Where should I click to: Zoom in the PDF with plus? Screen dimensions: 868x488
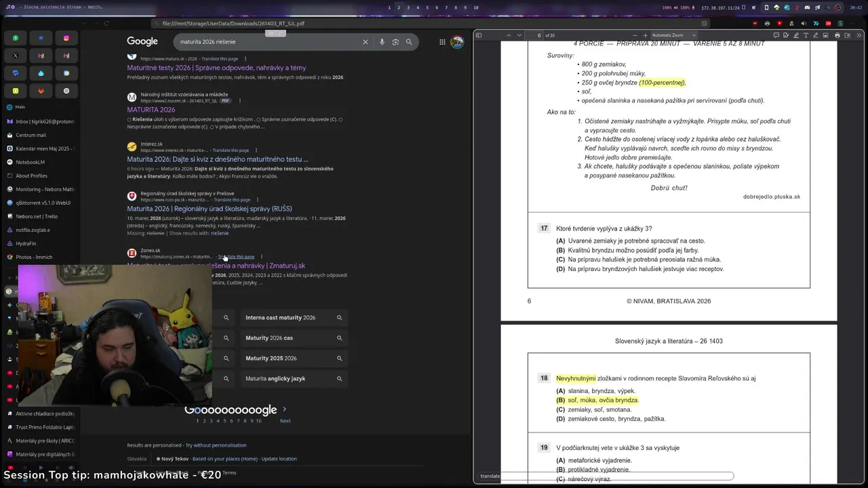coord(645,35)
